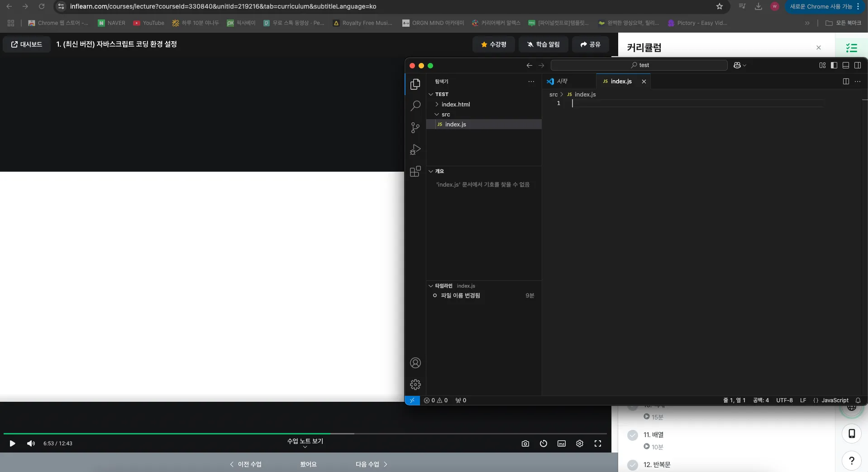868x472 pixels.
Task: Collapse the TEST folder root
Action: coord(431,94)
